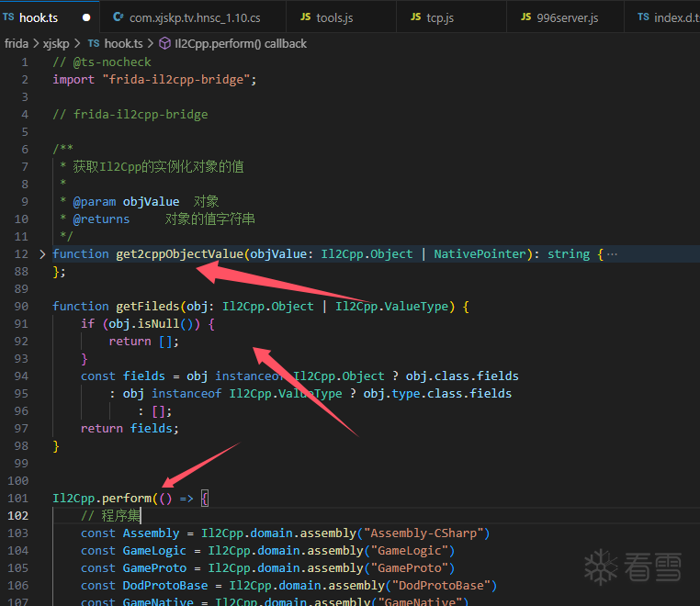Expand the folded get2cppObjectValue function
This screenshot has height=606, width=700.
42,254
